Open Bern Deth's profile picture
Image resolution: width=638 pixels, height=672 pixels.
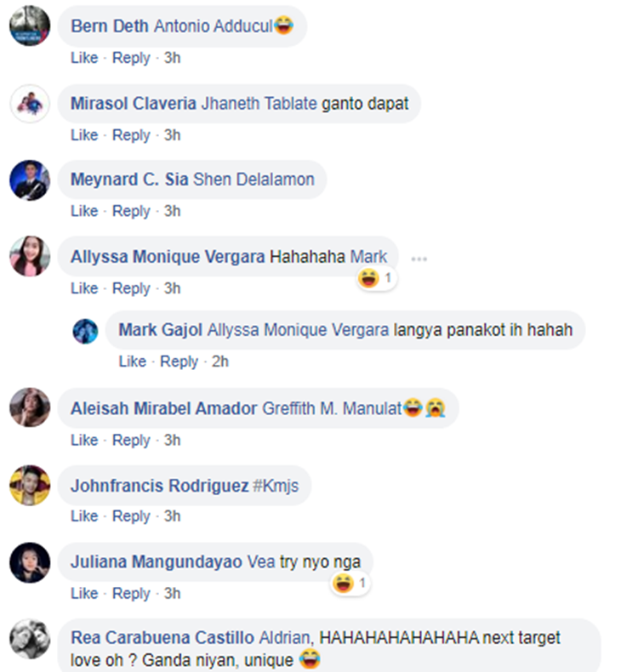click(x=30, y=26)
